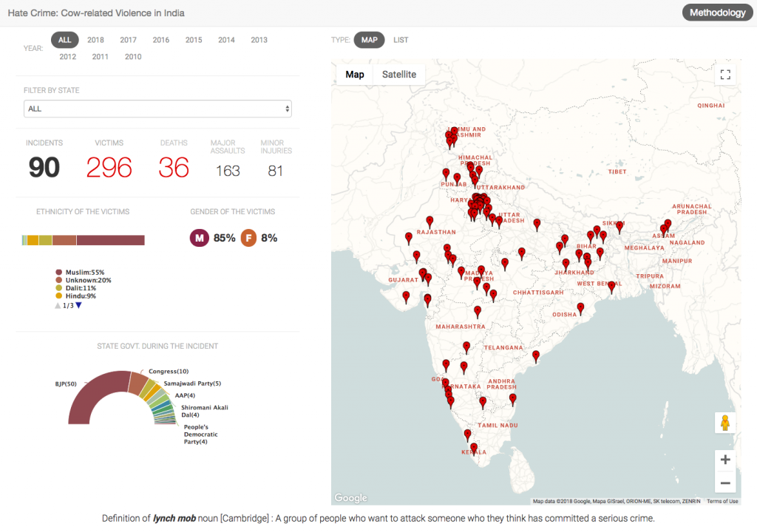Switch view type to LIST
The height and width of the screenshot is (532, 757).
pyautogui.click(x=401, y=40)
